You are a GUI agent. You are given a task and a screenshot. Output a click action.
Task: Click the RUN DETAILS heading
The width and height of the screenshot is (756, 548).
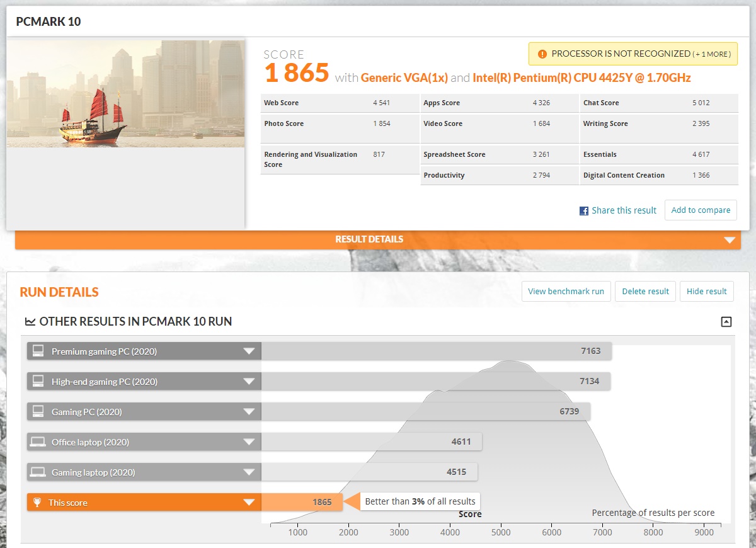click(59, 292)
